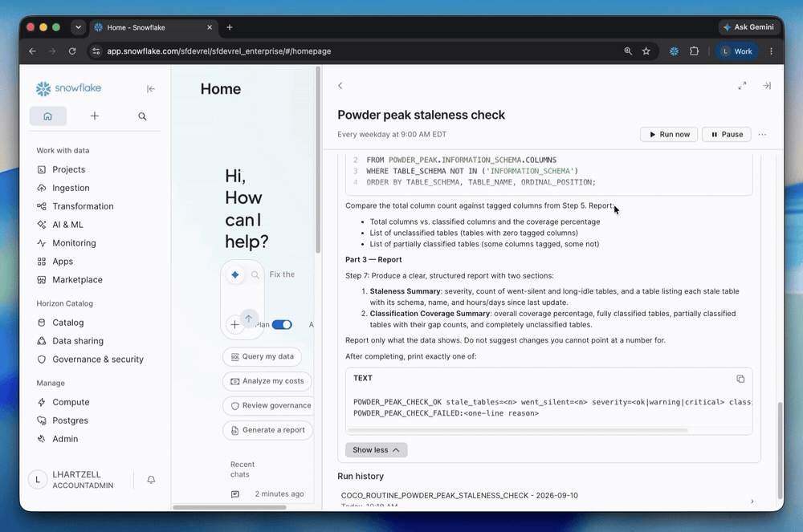Viewport: 803px width, 532px height.
Task: Collapse prompt with Show less
Action: [377, 450]
